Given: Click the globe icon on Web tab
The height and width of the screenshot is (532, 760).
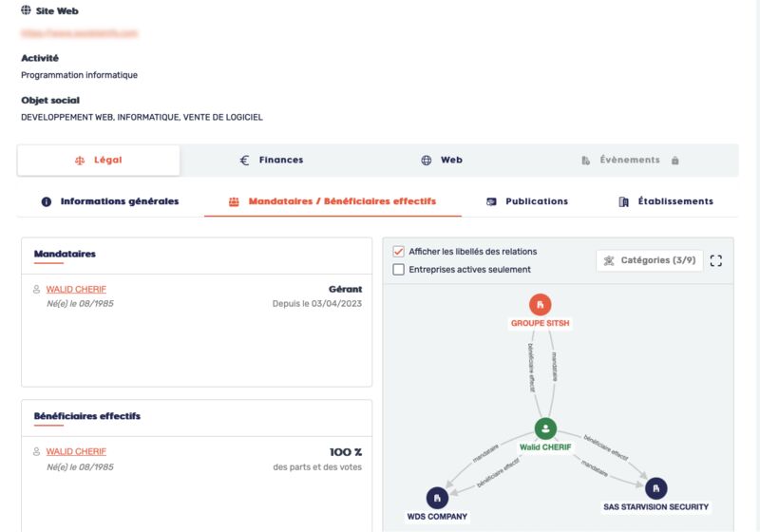Looking at the screenshot, I should [x=426, y=161].
